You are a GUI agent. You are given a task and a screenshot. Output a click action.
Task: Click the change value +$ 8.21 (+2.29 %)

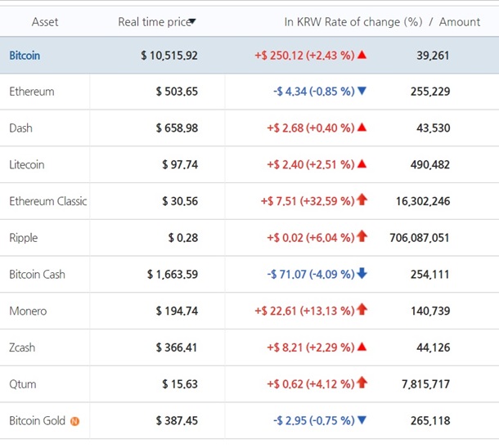311,347
